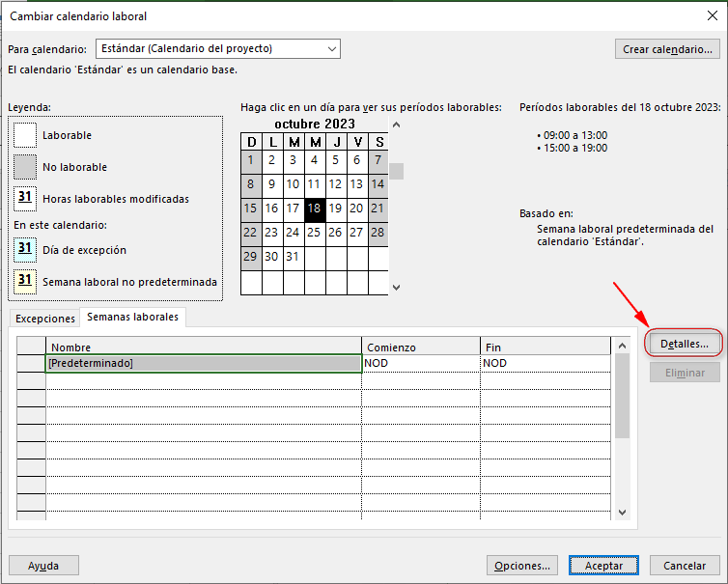The height and width of the screenshot is (584, 728).
Task: Click Saturday October 14 in calendar
Action: pos(378,184)
